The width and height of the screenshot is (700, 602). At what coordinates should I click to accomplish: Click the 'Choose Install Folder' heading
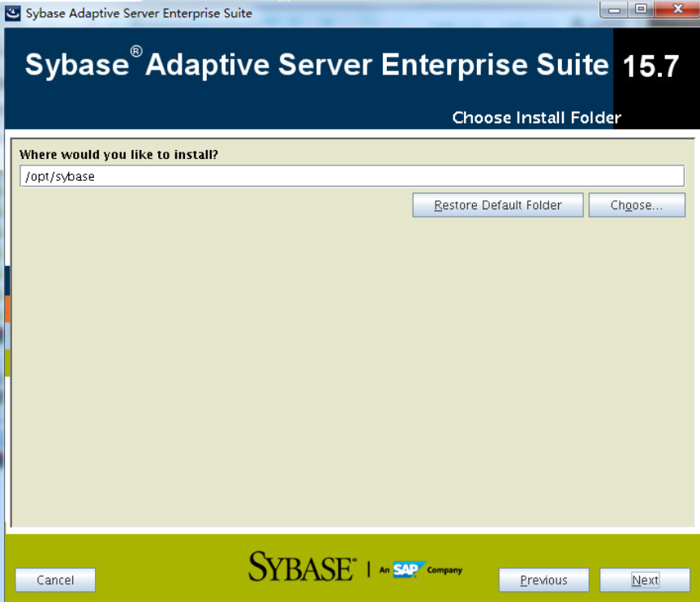[537, 118]
